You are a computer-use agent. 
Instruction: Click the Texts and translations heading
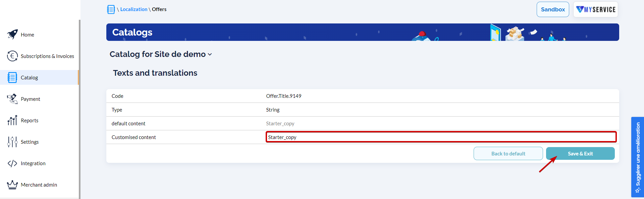click(155, 73)
